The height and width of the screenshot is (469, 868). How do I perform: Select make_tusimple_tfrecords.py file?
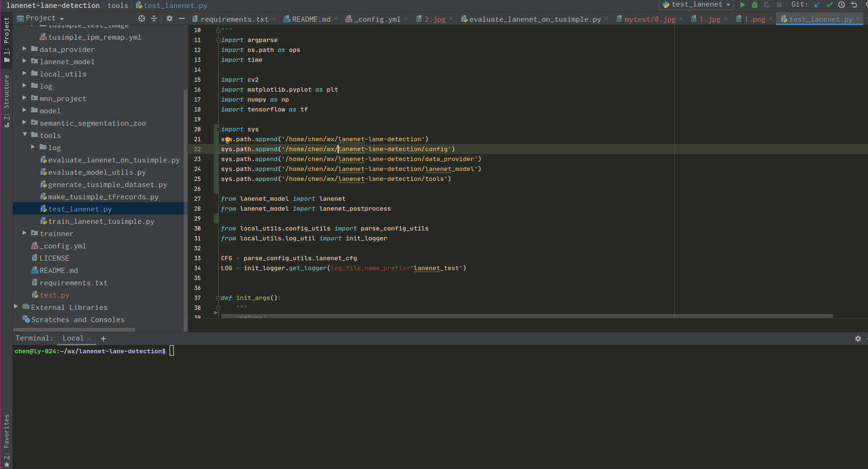click(x=103, y=197)
